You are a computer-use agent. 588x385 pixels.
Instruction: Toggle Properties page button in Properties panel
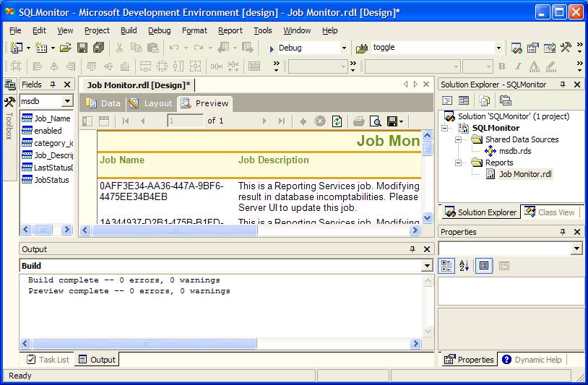[x=484, y=266]
